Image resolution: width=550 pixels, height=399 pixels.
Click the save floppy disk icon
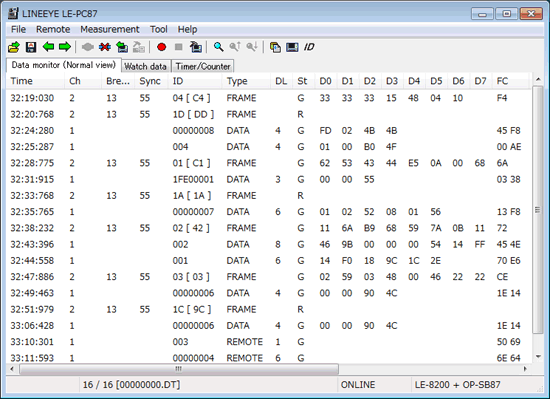(31, 47)
